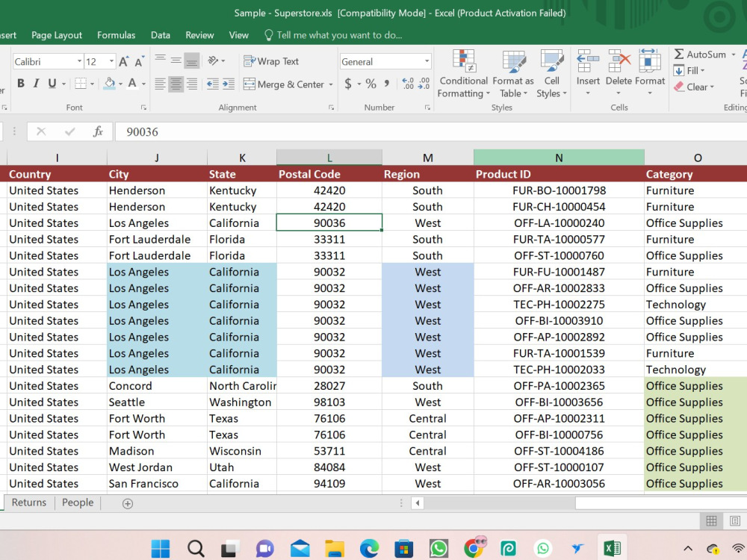747x560 pixels.
Task: Toggle Italic formatting button
Action: coord(36,84)
